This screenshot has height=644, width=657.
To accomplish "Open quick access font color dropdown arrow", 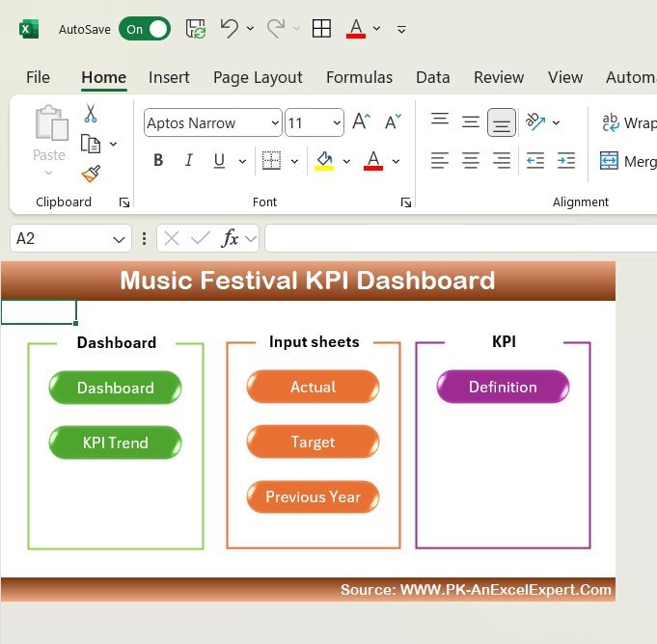I will pos(376,29).
